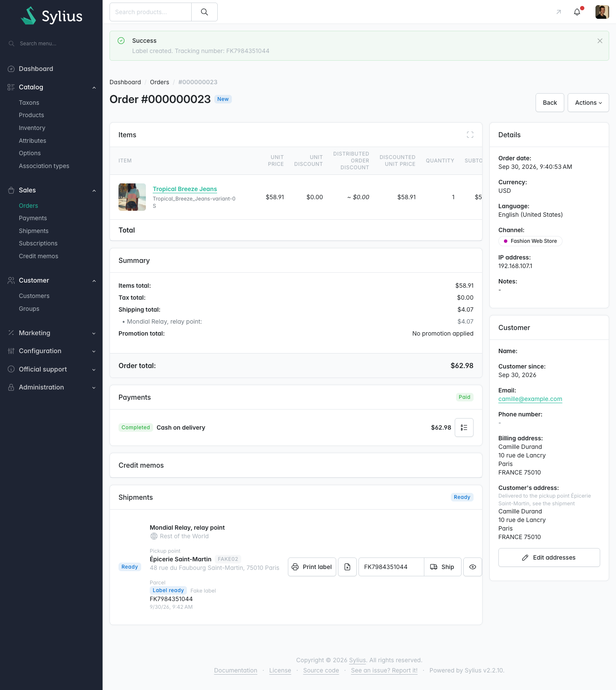616x690 pixels.
Task: Click the Sylius logo
Action: coord(51,16)
